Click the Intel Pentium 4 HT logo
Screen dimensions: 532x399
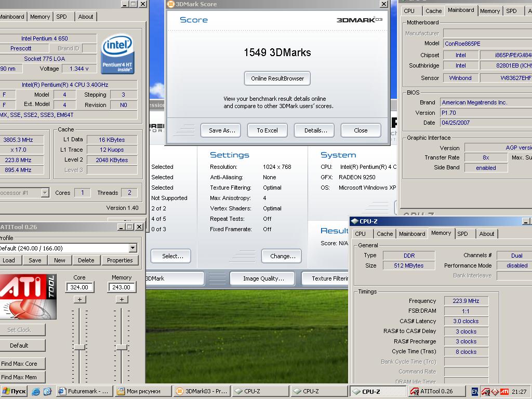[x=117, y=54]
